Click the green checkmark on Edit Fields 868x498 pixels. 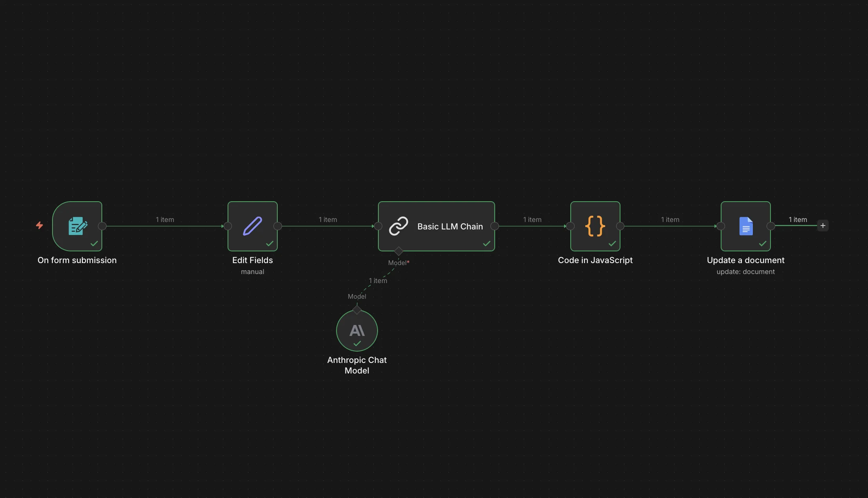[269, 243]
